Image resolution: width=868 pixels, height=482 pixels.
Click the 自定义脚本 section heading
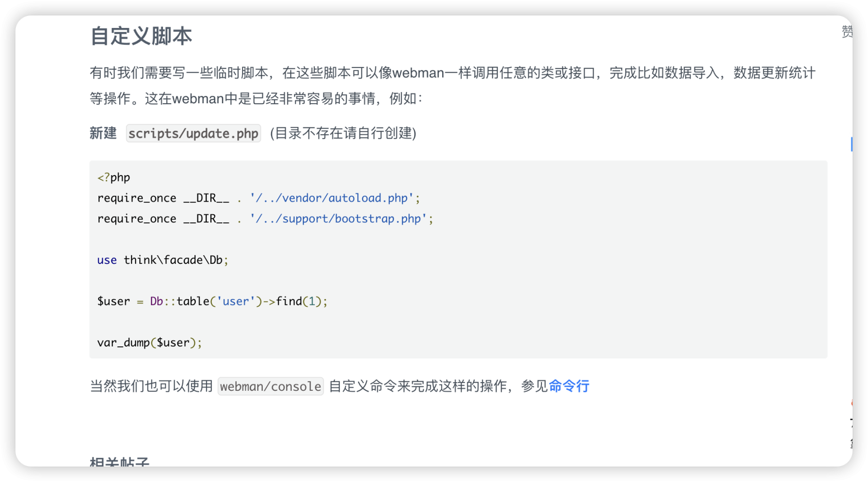(x=141, y=36)
